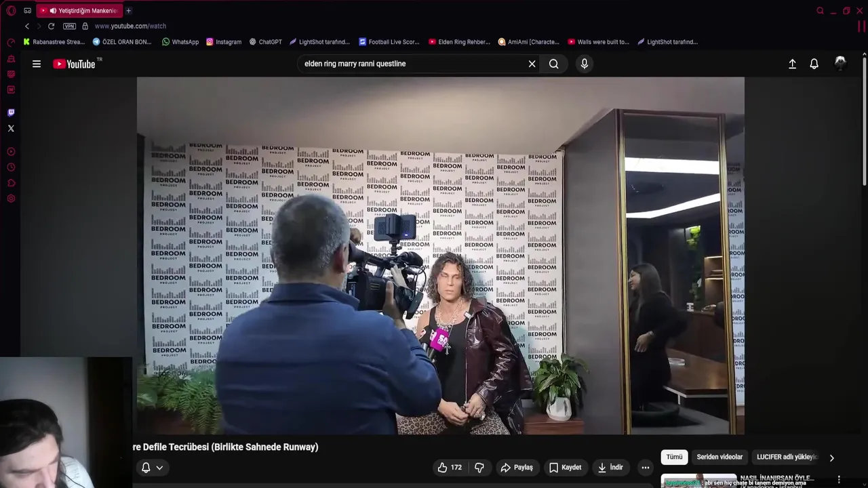Share video using Paylaş button
The width and height of the screenshot is (868, 488).
pyautogui.click(x=517, y=468)
